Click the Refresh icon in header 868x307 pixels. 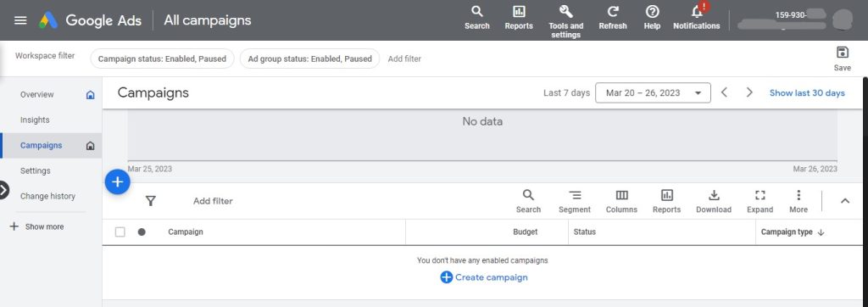click(613, 12)
